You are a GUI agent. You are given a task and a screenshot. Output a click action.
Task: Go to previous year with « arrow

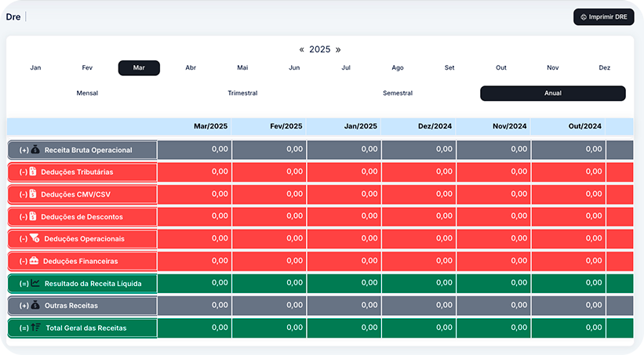pyautogui.click(x=301, y=49)
